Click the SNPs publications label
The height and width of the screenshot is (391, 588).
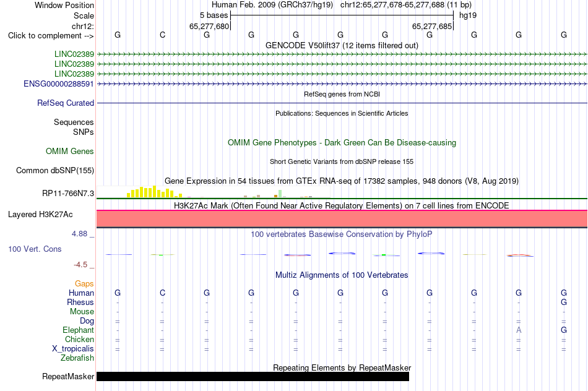point(84,132)
